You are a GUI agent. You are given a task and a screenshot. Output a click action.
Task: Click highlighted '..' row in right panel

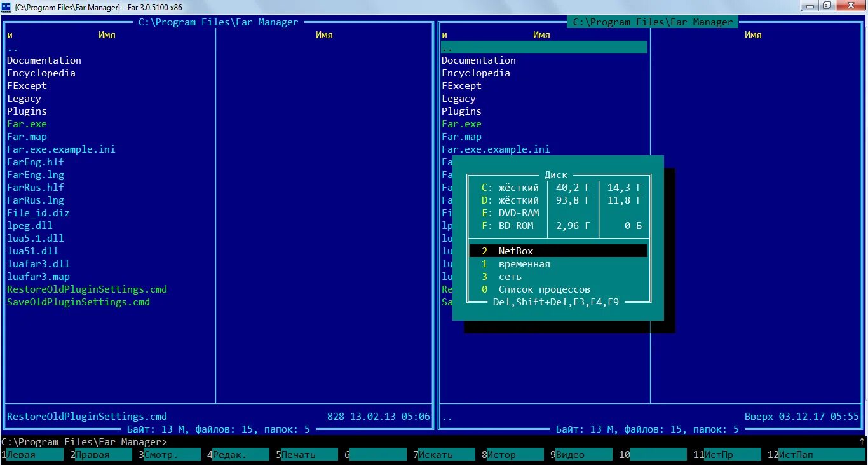click(x=544, y=48)
